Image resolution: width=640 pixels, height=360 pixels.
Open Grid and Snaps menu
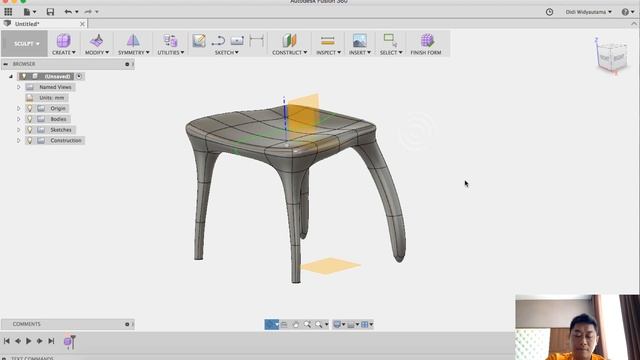click(353, 324)
